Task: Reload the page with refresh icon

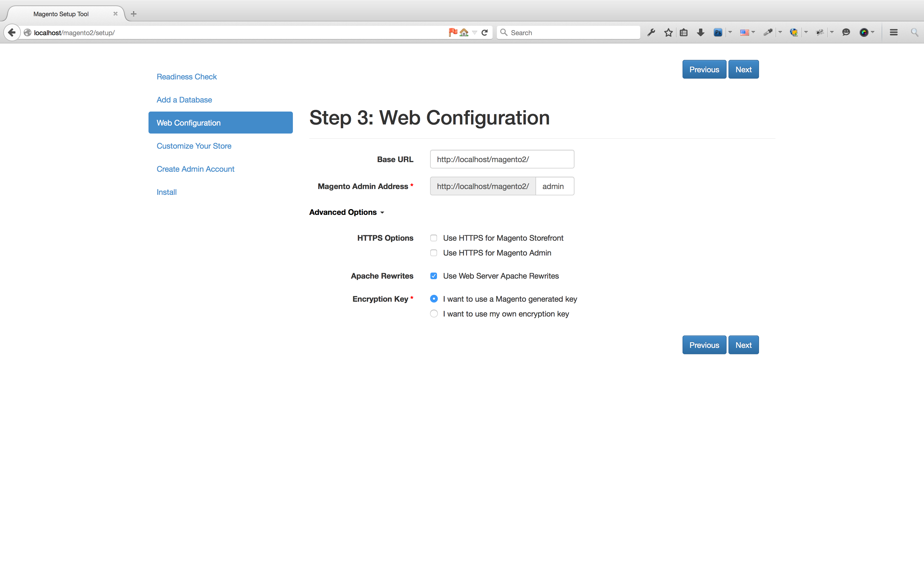Action: tap(485, 32)
